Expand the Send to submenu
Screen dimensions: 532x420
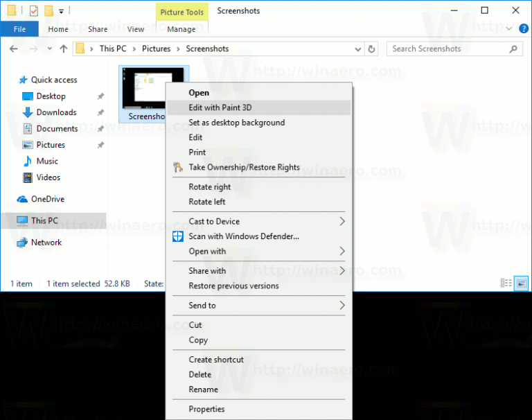pos(259,306)
